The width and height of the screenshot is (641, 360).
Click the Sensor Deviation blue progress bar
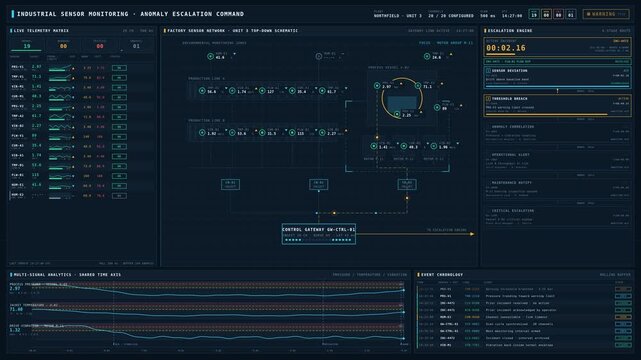(557, 86)
